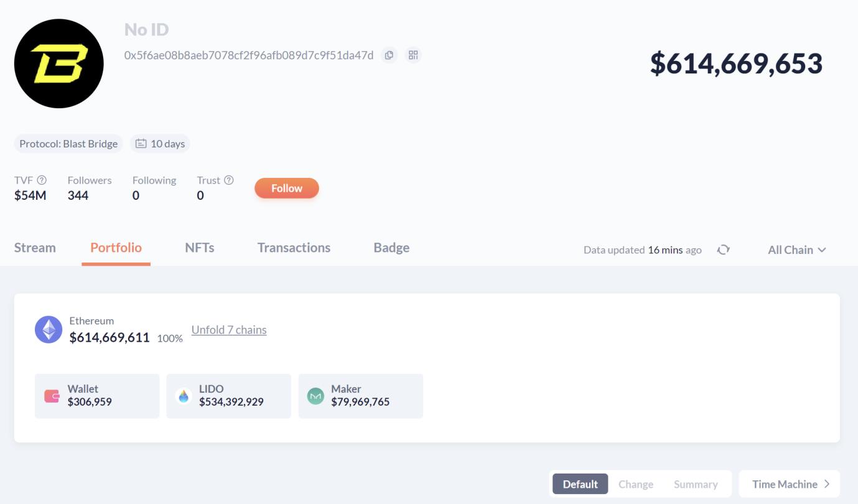Switch view mode to Summary
Viewport: 858px width, 504px height.
tap(696, 484)
